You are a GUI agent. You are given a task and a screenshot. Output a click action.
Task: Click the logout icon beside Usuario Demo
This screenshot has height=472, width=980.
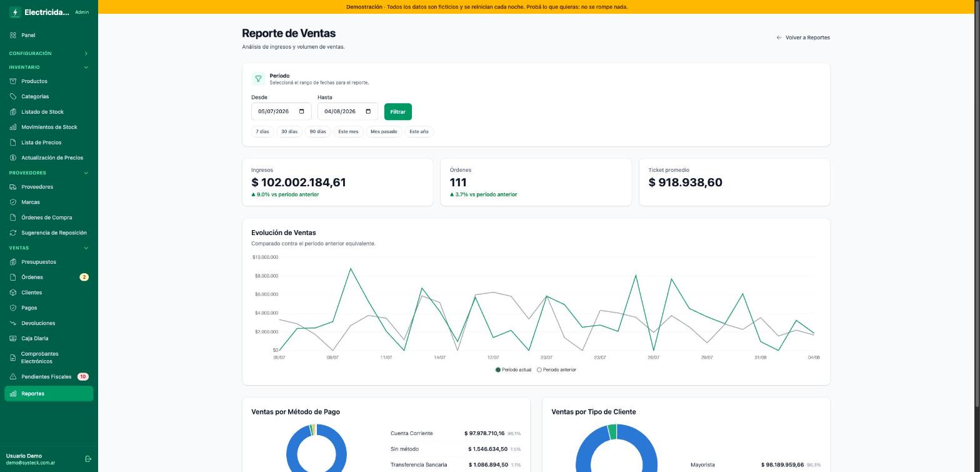[x=88, y=459]
